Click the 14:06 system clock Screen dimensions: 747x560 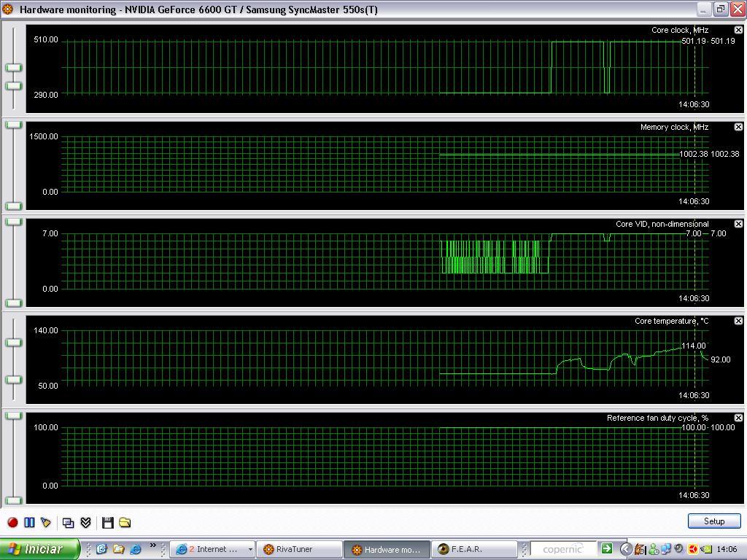727,550
